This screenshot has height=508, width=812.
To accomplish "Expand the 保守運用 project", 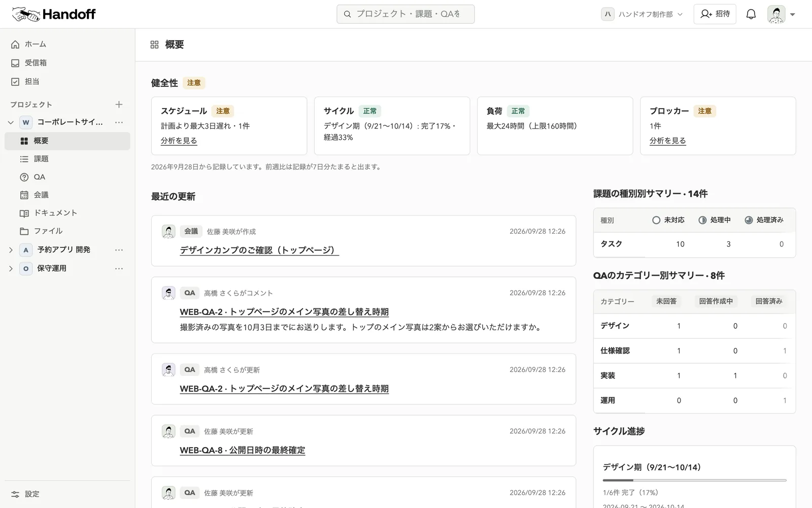I will coord(11,268).
